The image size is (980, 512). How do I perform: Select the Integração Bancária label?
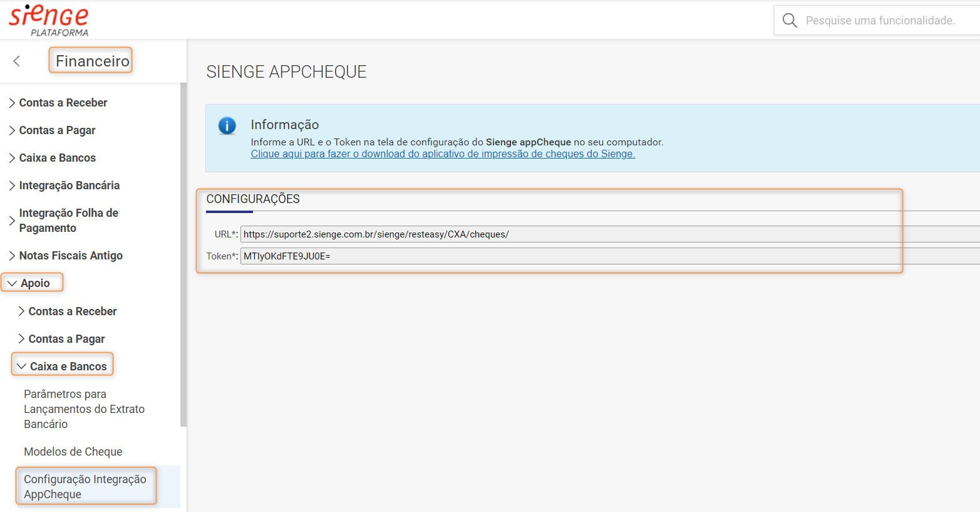click(70, 185)
